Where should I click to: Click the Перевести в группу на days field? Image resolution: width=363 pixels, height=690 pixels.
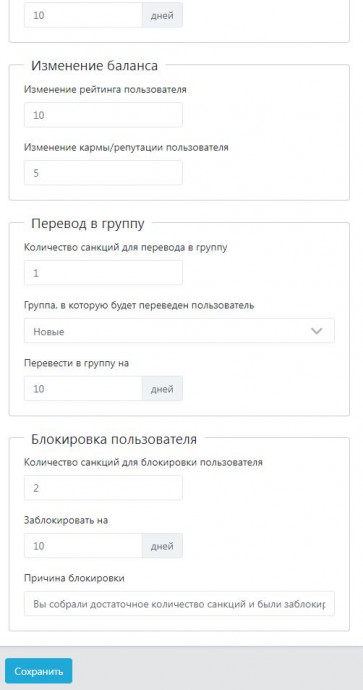83,389
